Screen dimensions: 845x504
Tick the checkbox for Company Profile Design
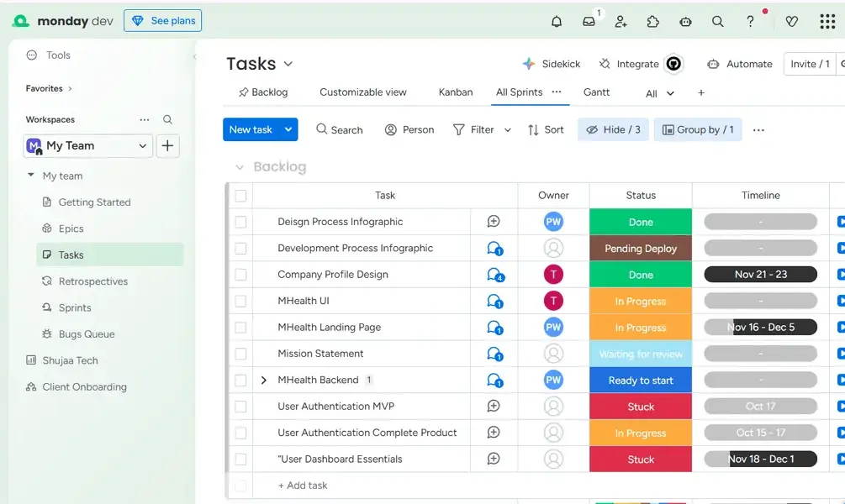241,274
